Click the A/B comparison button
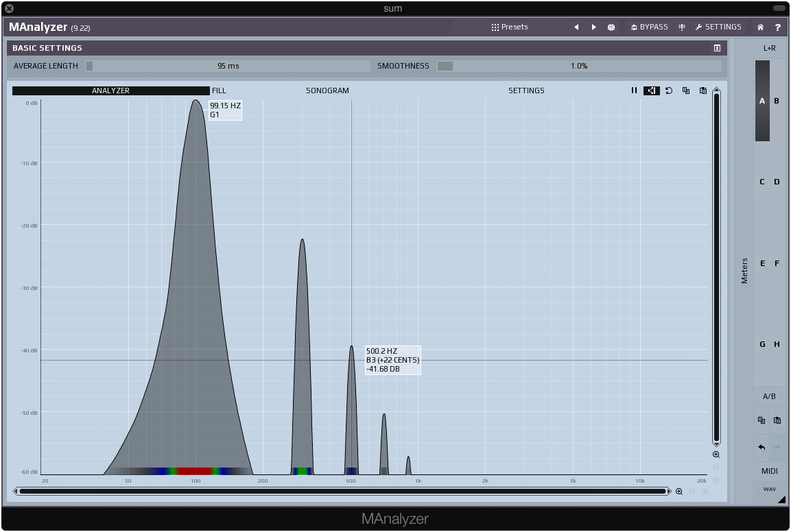The image size is (791, 532). [769, 396]
